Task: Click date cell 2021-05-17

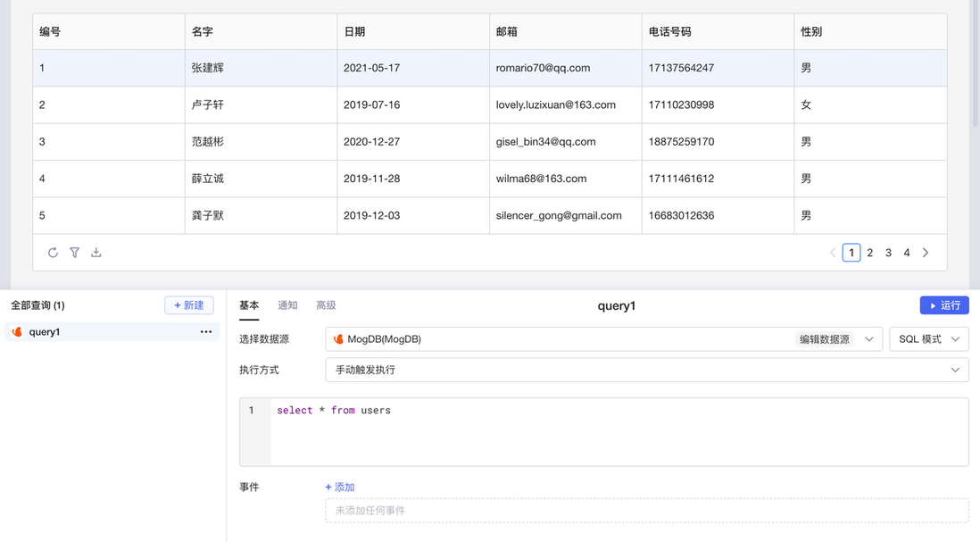Action: (413, 68)
